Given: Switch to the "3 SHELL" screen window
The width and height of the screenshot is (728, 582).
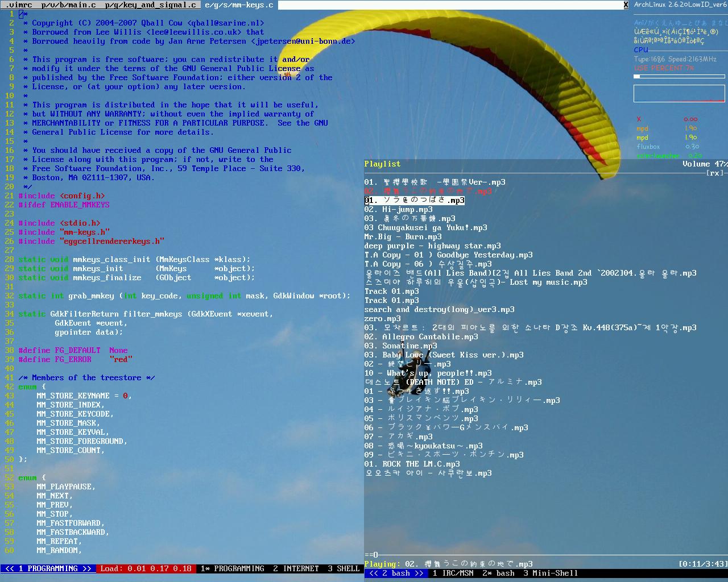Looking at the screenshot, I should 344,568.
